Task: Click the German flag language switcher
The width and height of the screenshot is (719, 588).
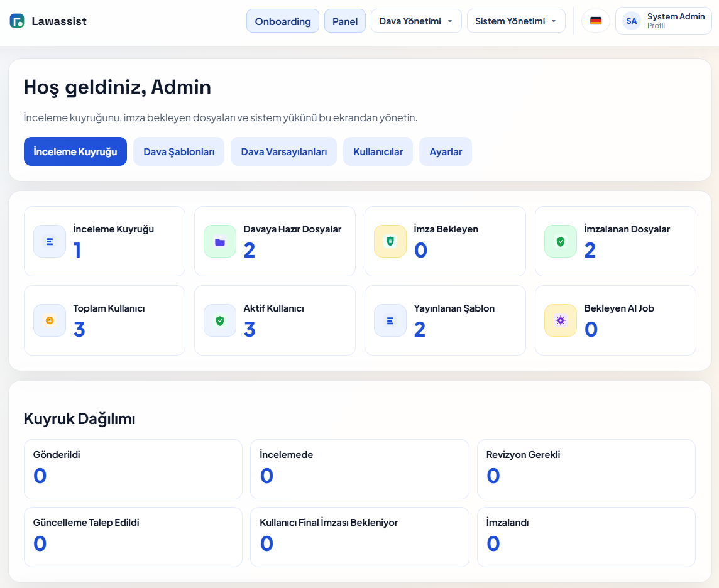Action: pos(595,20)
